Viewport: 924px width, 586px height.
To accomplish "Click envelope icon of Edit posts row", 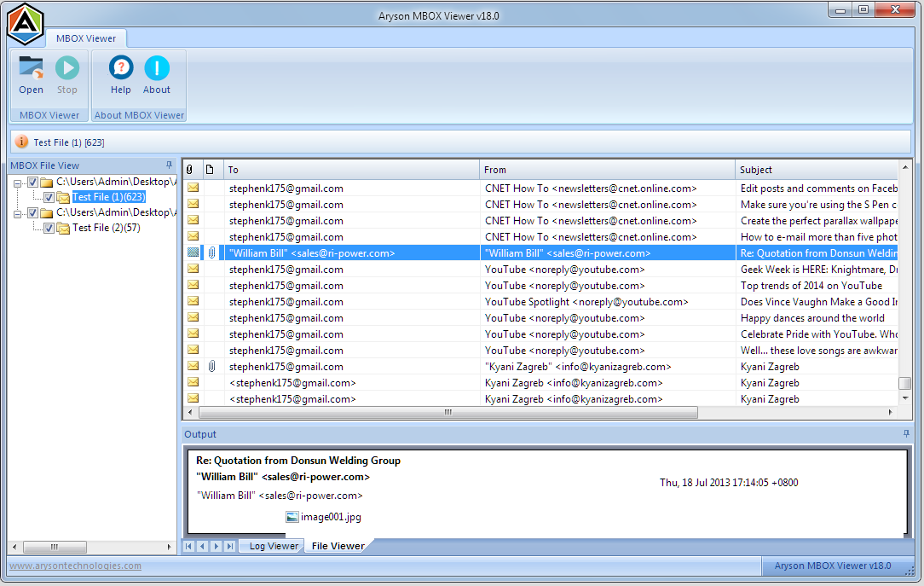I will click(x=193, y=188).
